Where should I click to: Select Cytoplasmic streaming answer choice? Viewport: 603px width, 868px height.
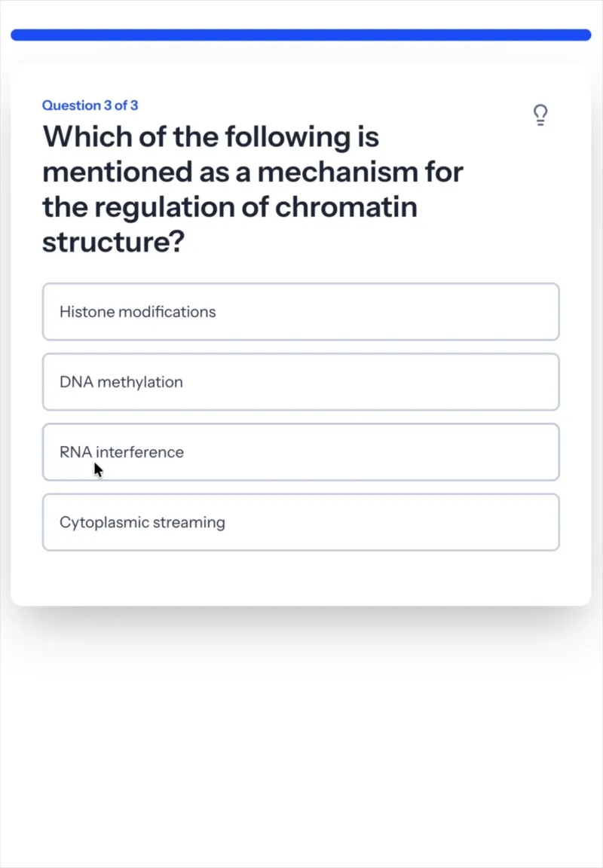(x=301, y=522)
